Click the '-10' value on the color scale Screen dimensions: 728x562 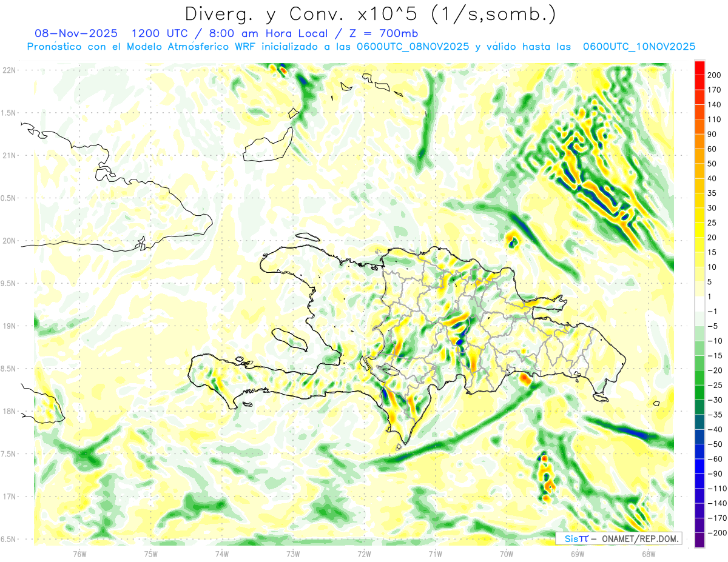pos(716,341)
